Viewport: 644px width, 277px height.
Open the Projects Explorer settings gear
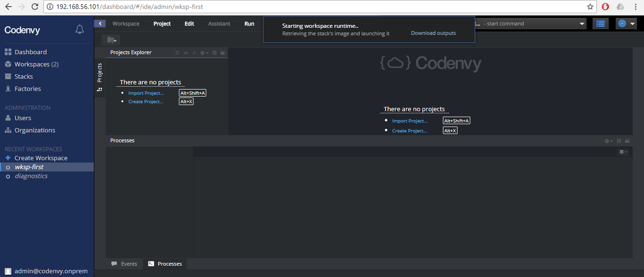(x=203, y=52)
